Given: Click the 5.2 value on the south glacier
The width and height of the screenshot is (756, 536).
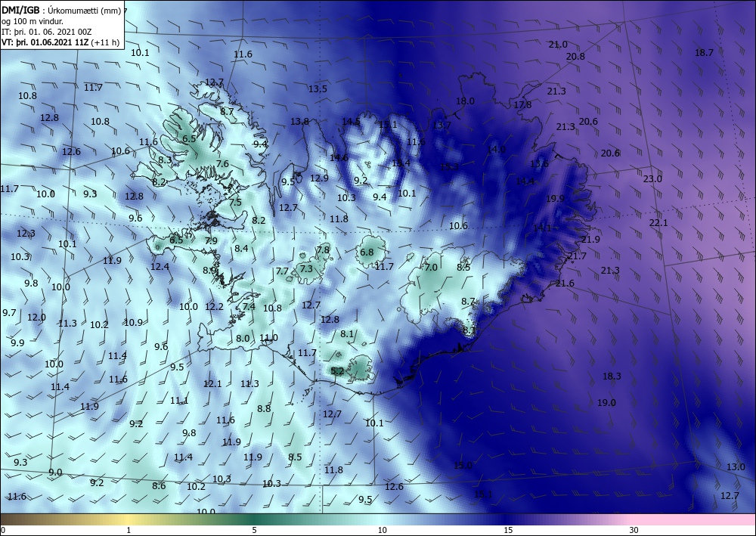Looking at the screenshot, I should tap(338, 370).
